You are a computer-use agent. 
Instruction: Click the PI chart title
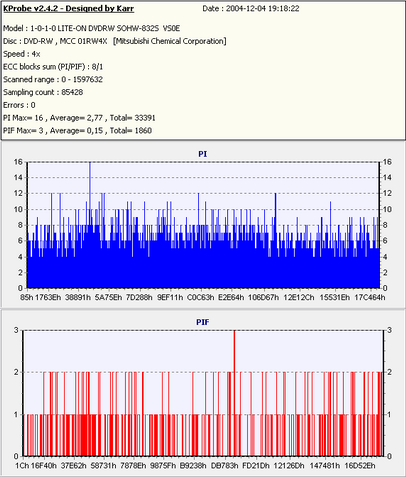[203, 154]
